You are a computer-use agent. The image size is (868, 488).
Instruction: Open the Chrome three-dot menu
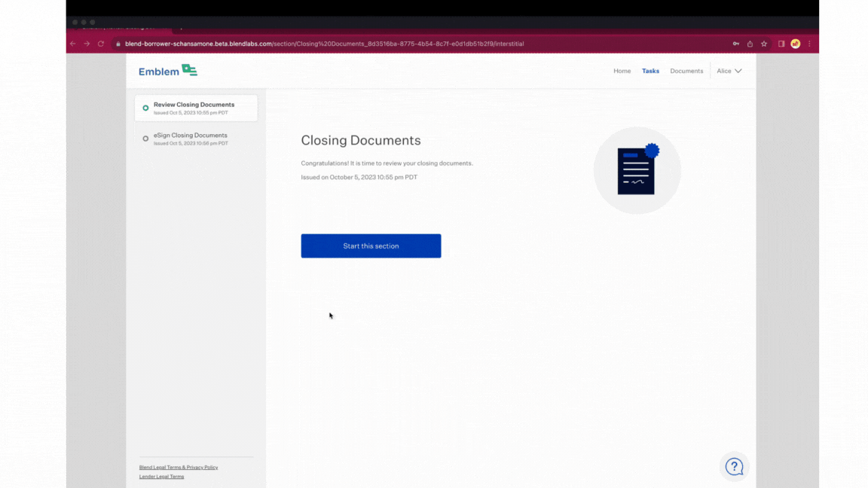(810, 44)
